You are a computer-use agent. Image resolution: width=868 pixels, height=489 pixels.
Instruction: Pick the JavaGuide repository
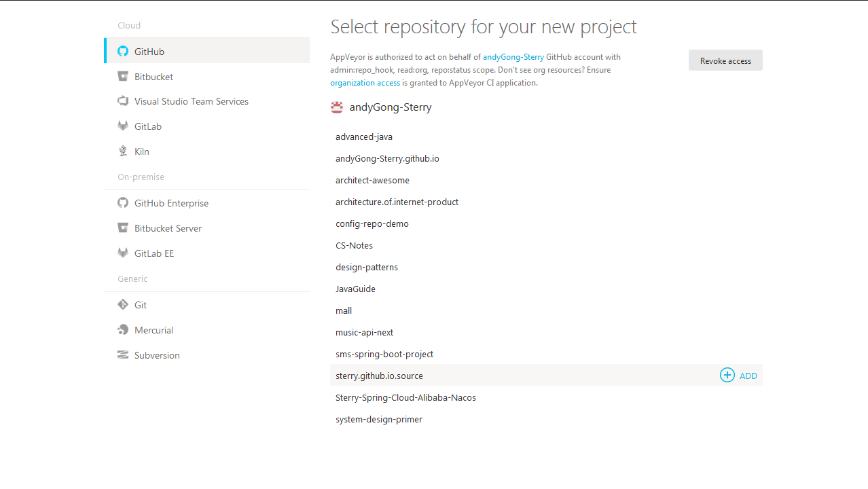tap(546, 289)
